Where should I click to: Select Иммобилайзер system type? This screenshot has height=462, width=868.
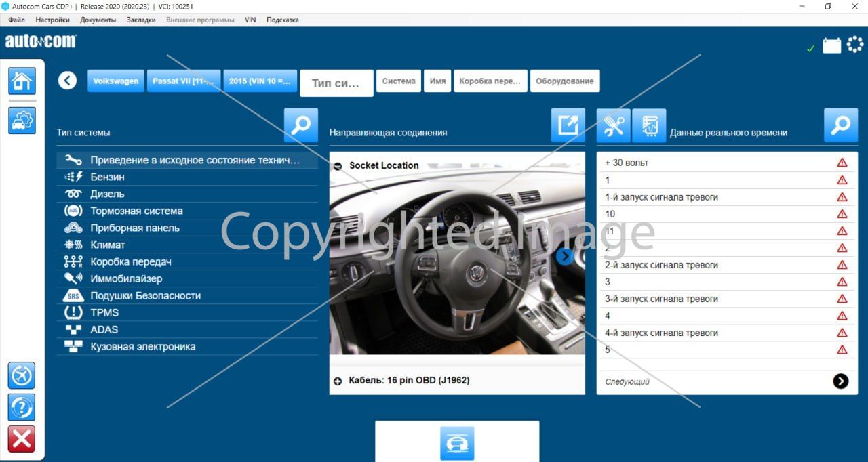coord(187,278)
